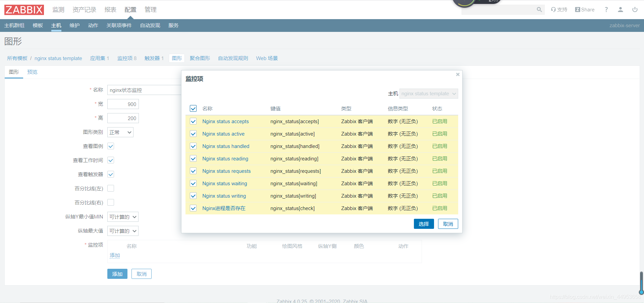Open the user profile icon
Screen dimensions: 644x303
coord(621,10)
